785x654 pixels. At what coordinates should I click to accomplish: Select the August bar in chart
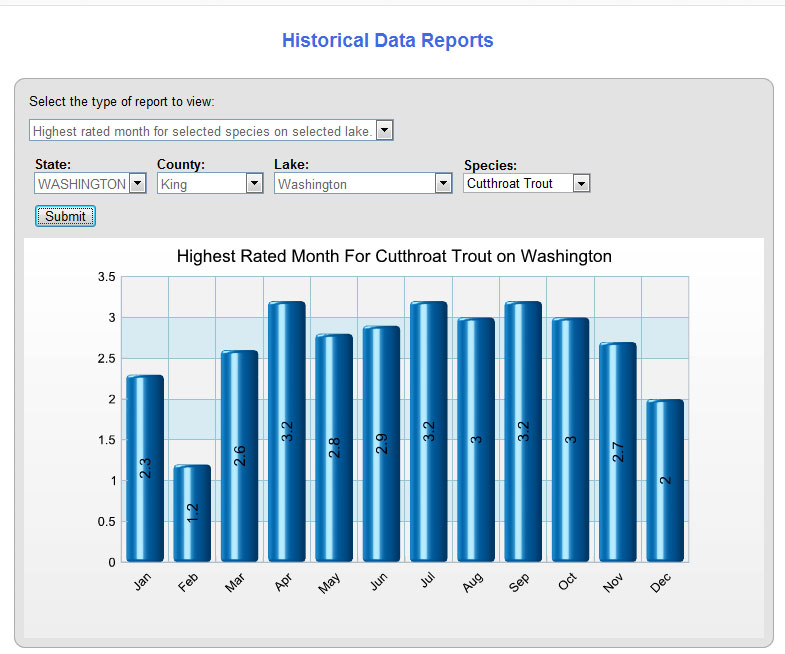click(x=476, y=440)
